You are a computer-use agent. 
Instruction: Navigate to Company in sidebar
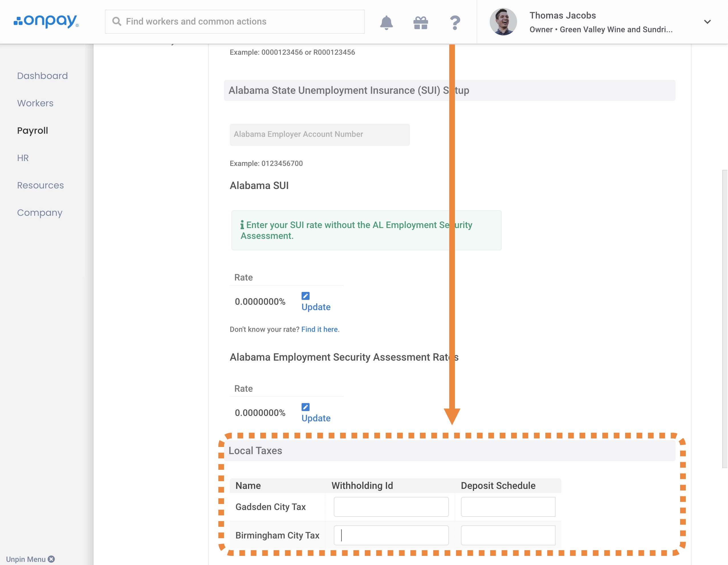(40, 212)
